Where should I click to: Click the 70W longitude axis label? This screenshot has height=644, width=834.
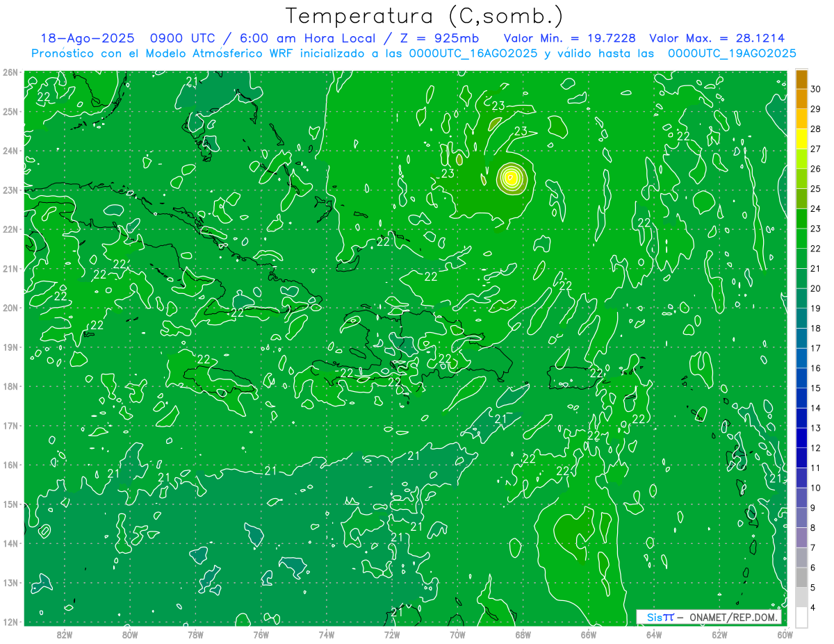[x=457, y=634]
